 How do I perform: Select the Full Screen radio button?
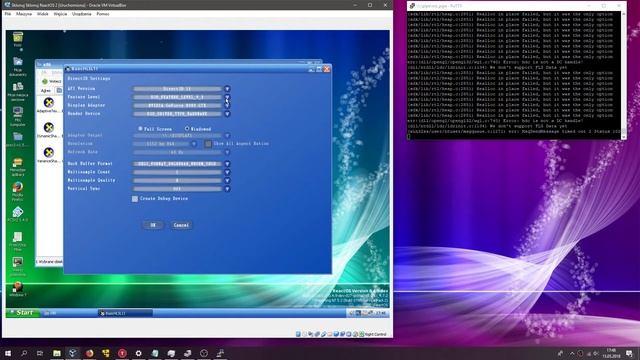(140, 129)
